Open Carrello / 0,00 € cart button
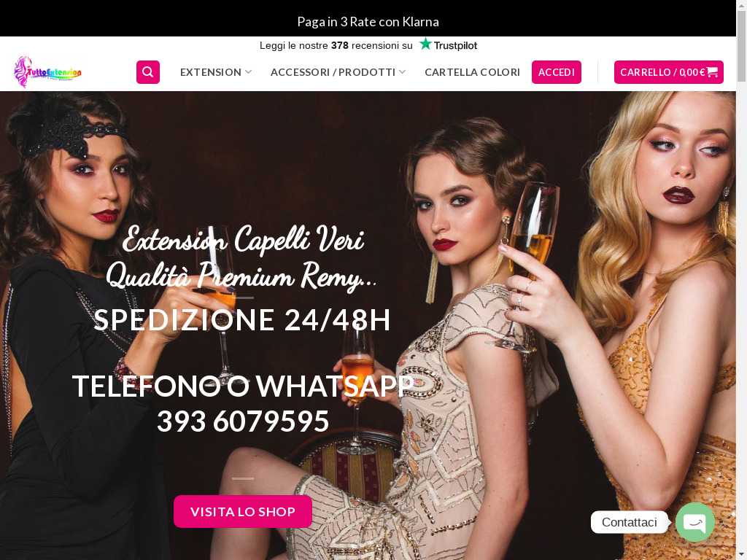 pyautogui.click(x=668, y=72)
